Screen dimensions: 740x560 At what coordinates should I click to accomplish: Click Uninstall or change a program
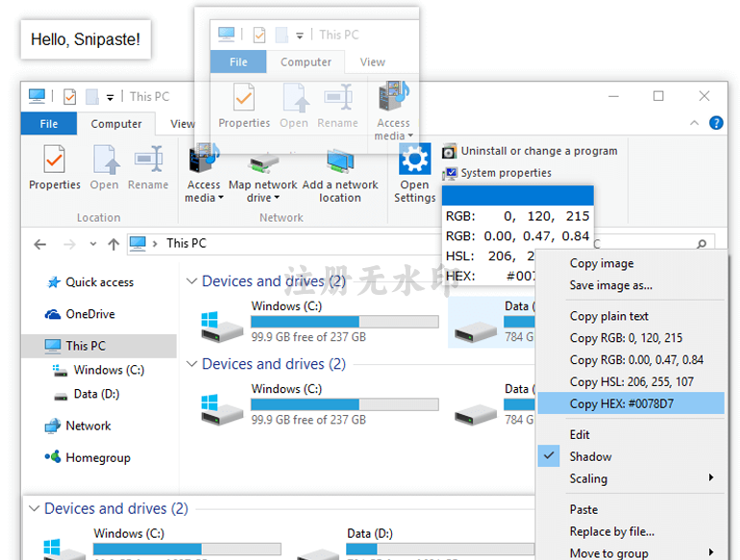[530, 151]
